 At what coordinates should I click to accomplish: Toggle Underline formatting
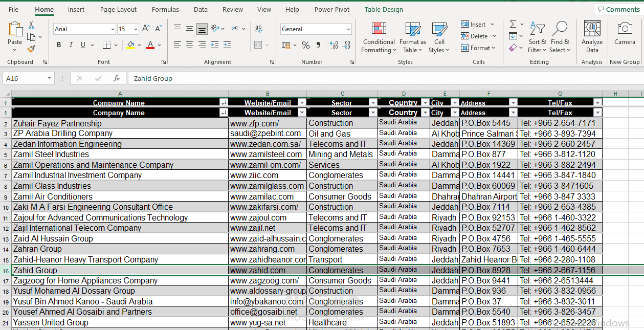82,45
